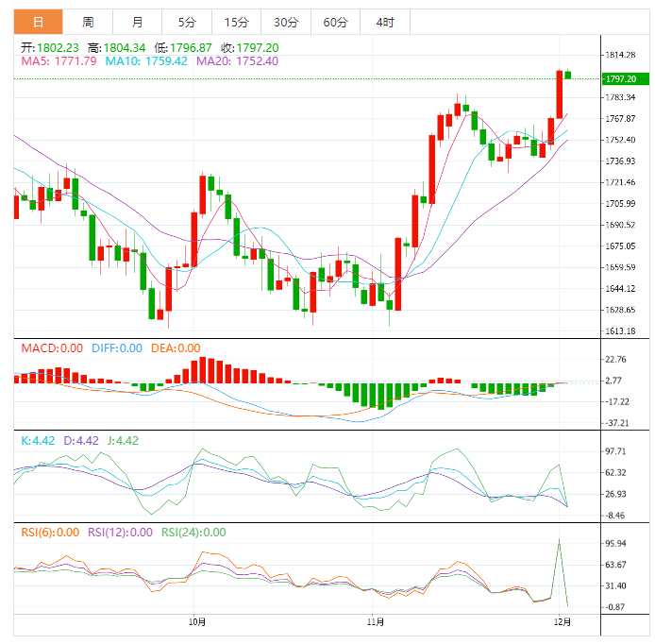655x644 pixels.
Task: Open the 4时 timeframe tab
Action: tap(385, 22)
